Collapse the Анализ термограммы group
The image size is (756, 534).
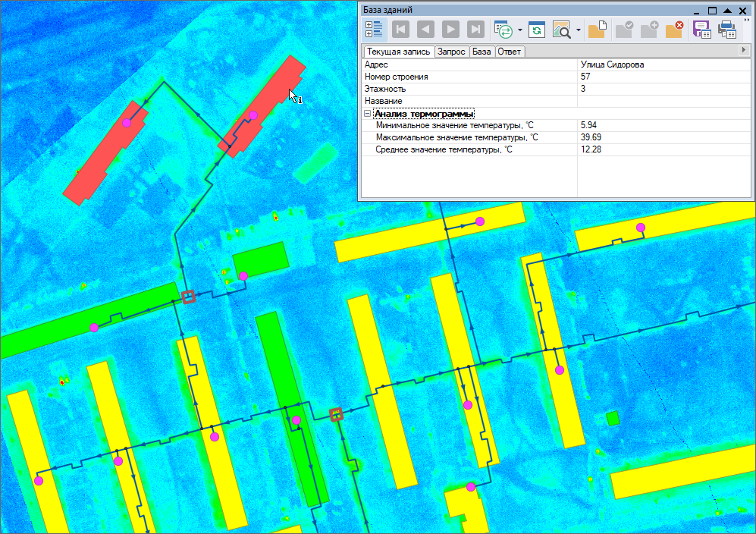click(368, 113)
